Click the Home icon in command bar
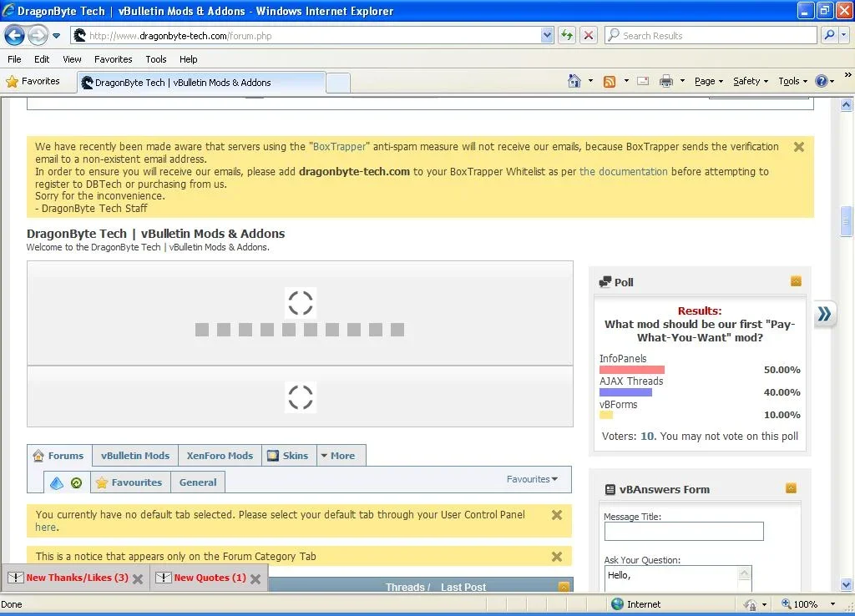This screenshot has height=616, width=855. coord(574,81)
